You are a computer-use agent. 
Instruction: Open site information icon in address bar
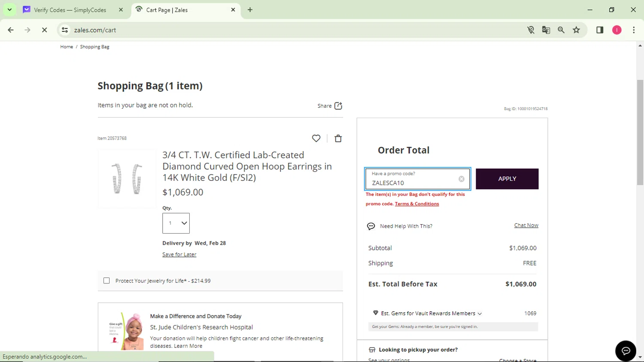pos(65,30)
